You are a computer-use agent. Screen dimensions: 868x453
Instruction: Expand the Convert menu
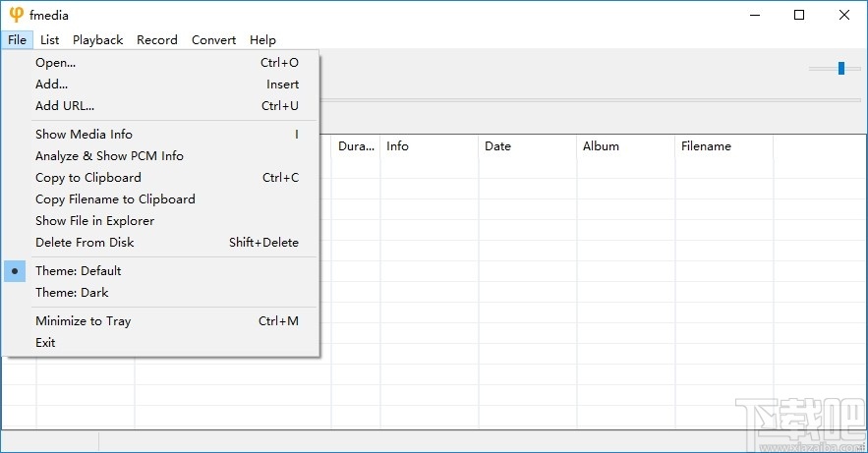[x=213, y=40]
